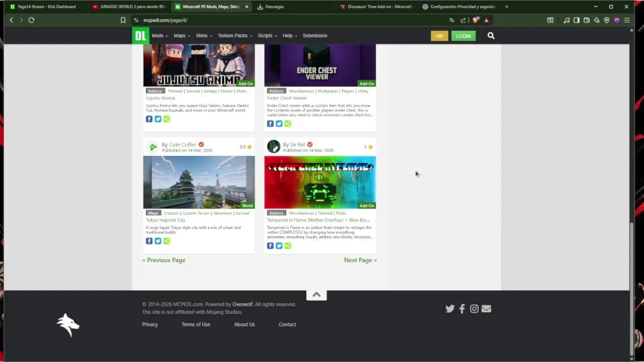Open green share icon under Jujutsu Anima
Screen dimensions: 644x362
167,119
